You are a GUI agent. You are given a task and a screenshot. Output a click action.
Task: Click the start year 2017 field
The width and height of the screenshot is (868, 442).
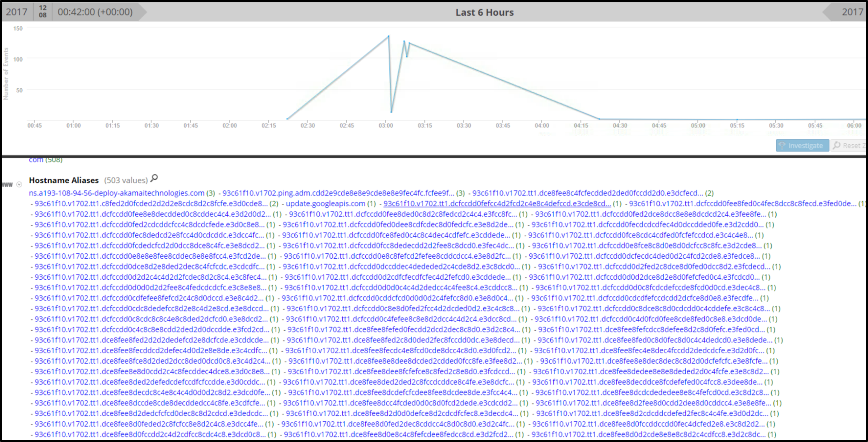pos(17,12)
